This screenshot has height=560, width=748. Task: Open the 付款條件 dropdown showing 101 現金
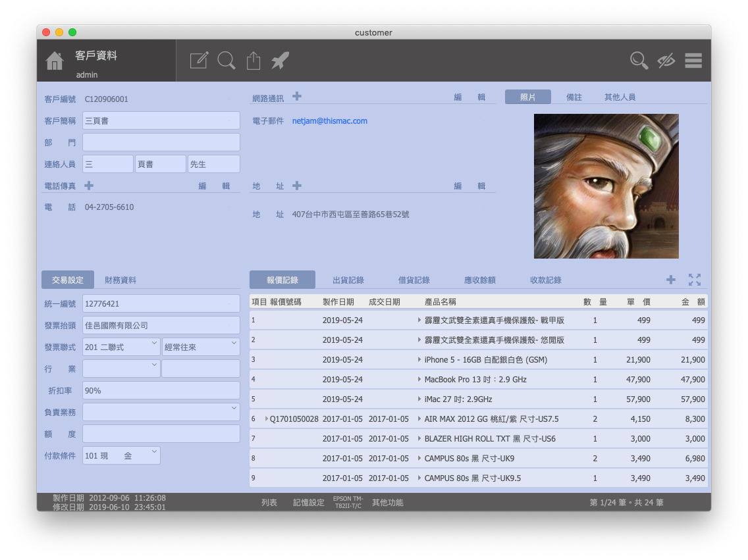point(121,455)
